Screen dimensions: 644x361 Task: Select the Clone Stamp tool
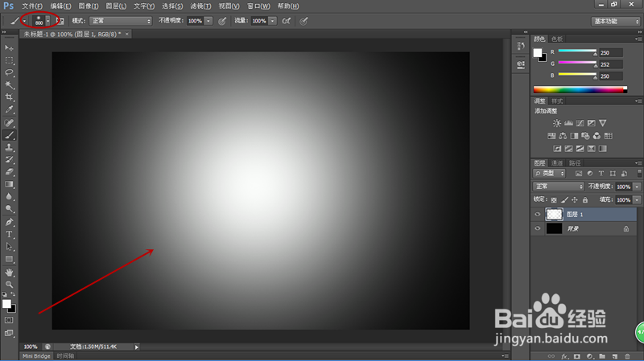[9, 147]
